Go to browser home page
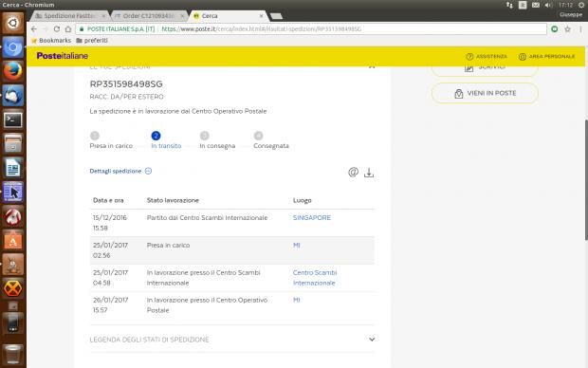This screenshot has width=588, height=368. [68, 28]
